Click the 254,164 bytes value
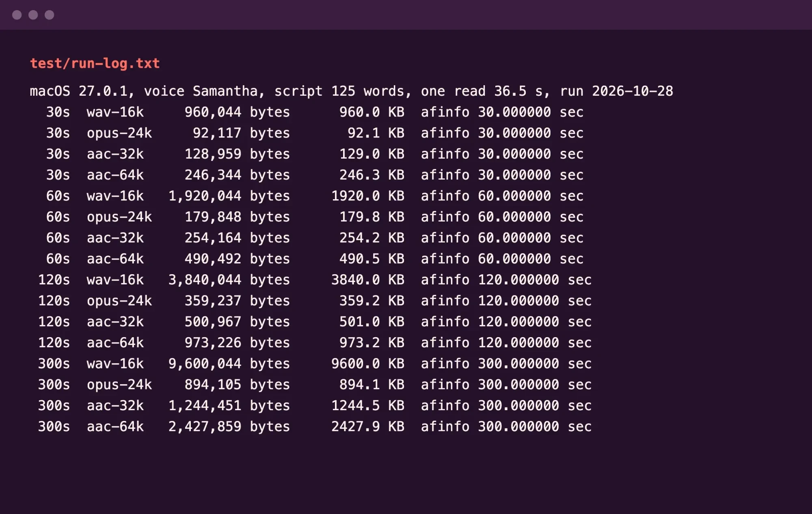 click(238, 238)
